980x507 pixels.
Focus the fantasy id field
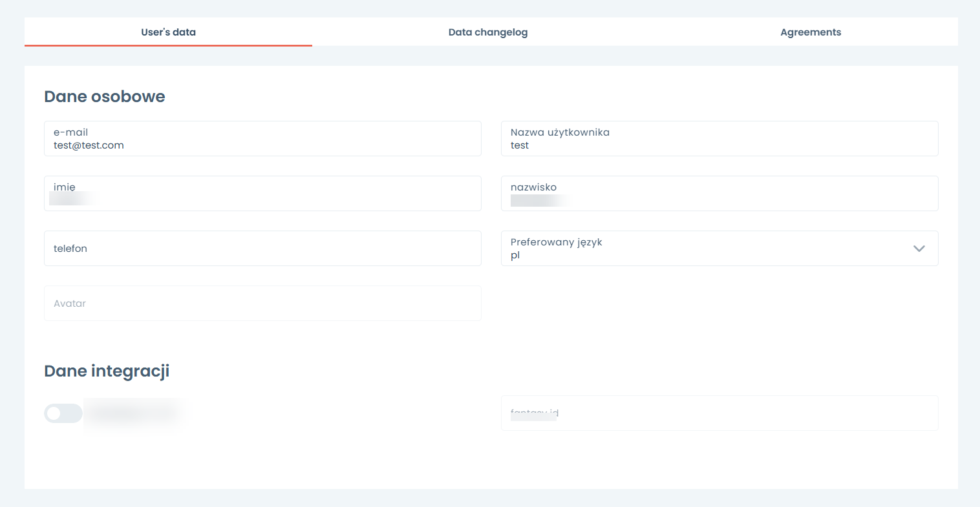(x=719, y=413)
